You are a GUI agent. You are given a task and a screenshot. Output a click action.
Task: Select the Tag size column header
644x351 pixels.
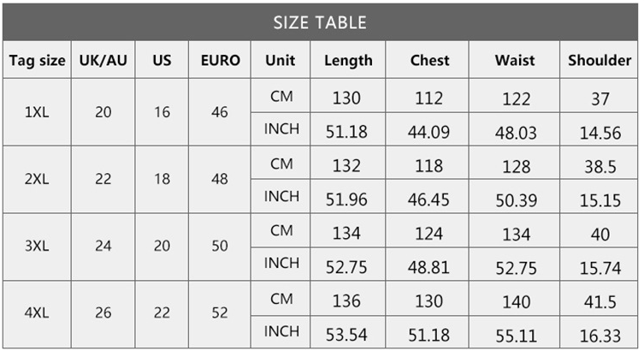coord(37,61)
